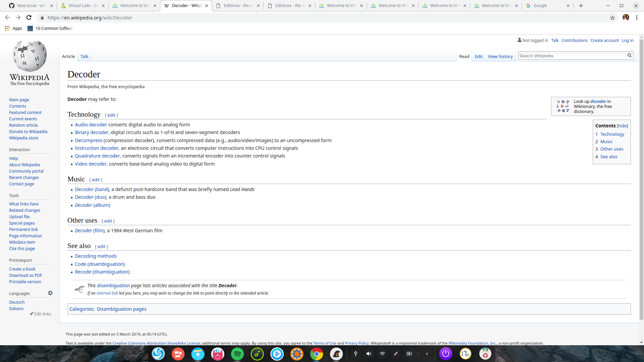
Task: Open the Wi-Fi tray icon
Action: click(x=382, y=354)
